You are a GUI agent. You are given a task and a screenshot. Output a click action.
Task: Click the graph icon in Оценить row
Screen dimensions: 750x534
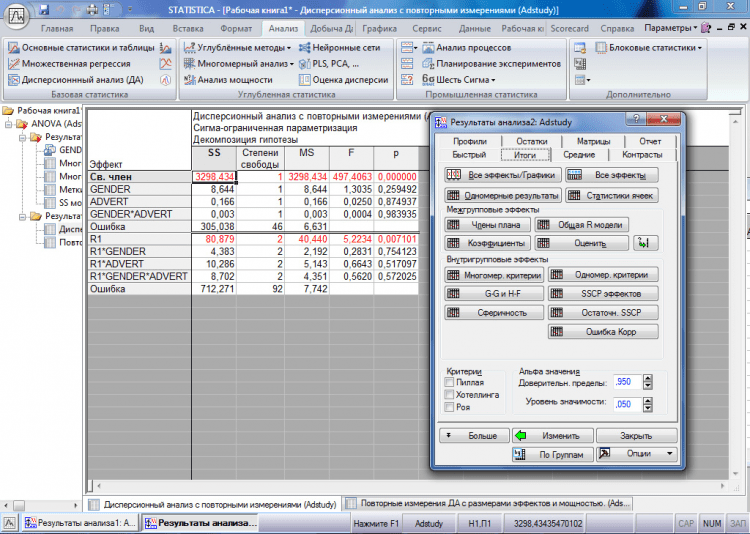(645, 243)
